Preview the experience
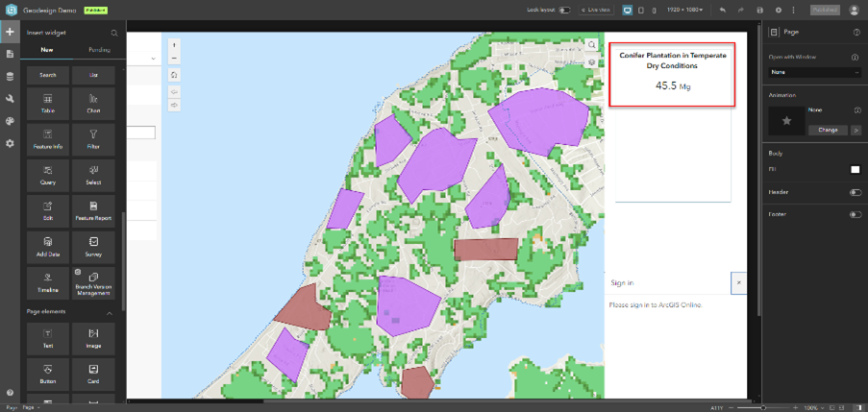This screenshot has height=412, width=868. (779, 10)
